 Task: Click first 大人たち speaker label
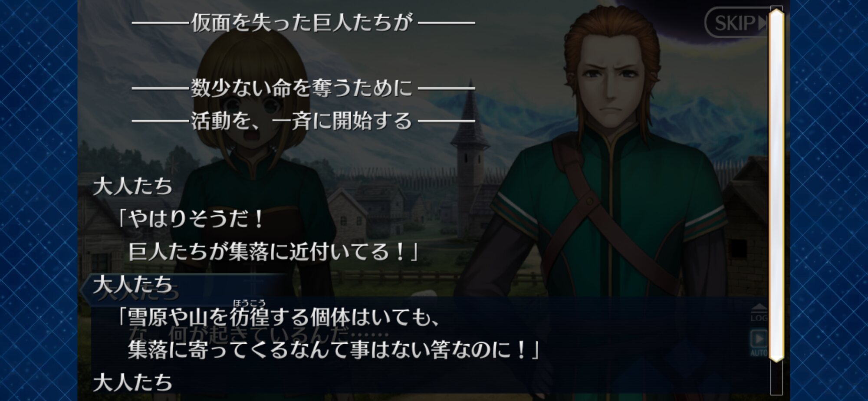coord(133,186)
